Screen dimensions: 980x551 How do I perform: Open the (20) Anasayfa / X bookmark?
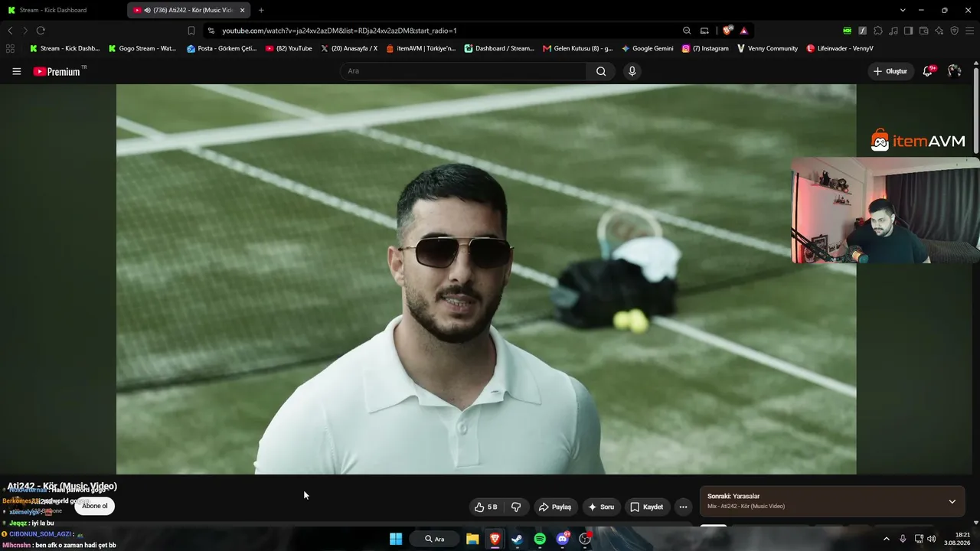coord(349,48)
